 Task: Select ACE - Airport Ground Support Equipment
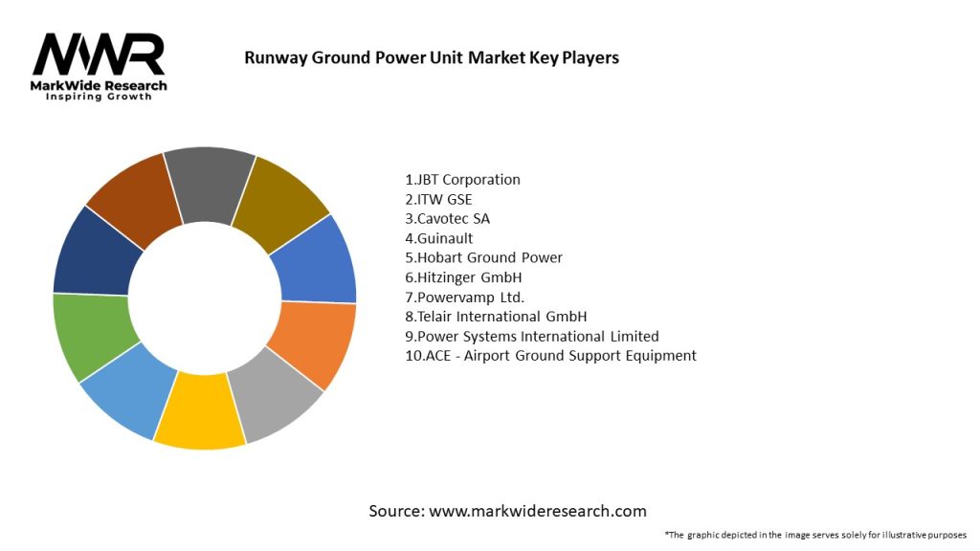pos(550,355)
